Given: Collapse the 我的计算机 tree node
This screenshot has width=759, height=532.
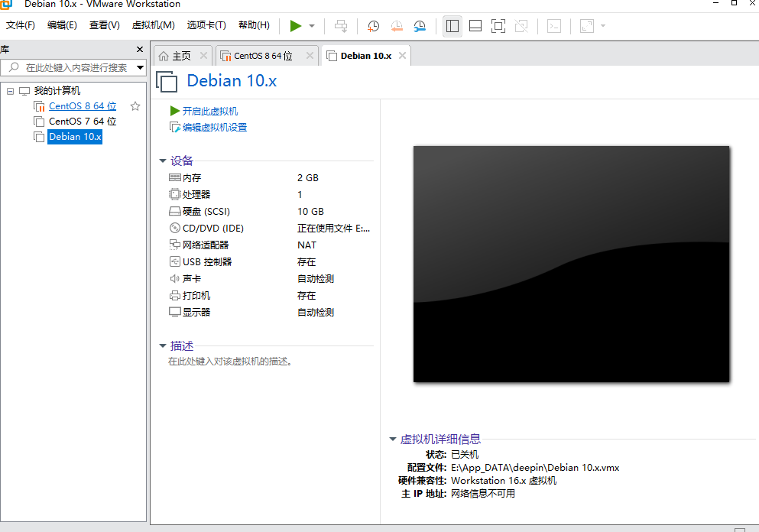Looking at the screenshot, I should (11, 91).
